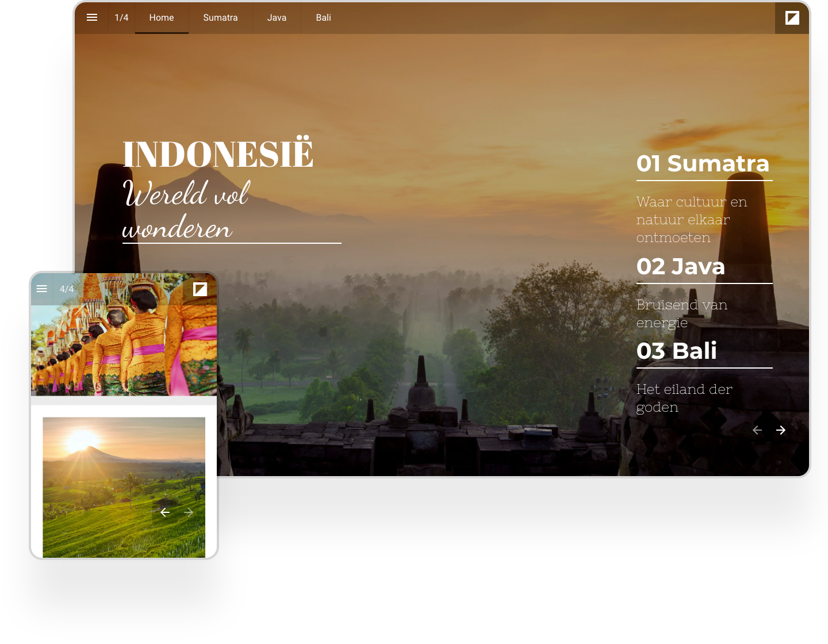Open the 02 Java section heading
The image size is (828, 644).
680,267
